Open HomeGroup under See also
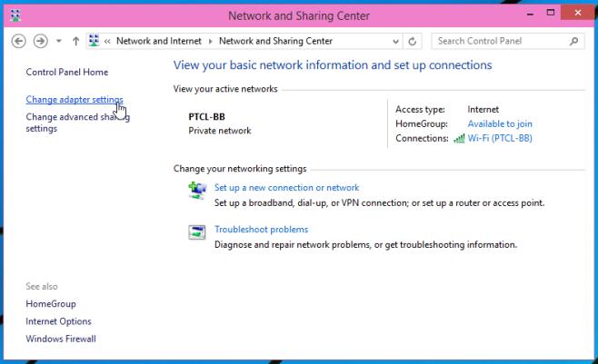Image resolution: width=598 pixels, height=364 pixels. tap(51, 304)
